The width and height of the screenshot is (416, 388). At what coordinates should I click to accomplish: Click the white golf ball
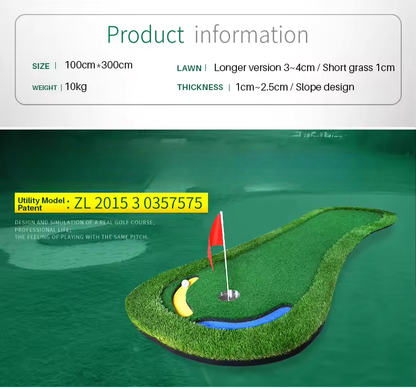click(185, 283)
